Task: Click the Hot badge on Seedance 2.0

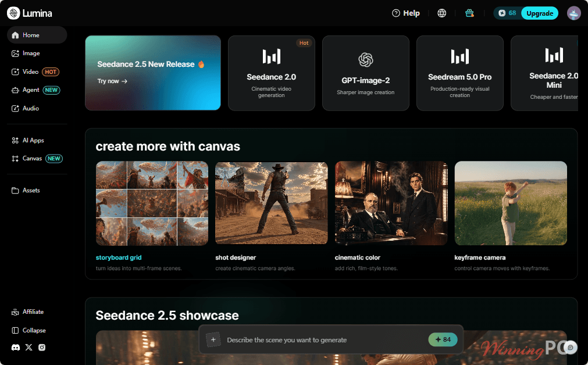Action: (x=304, y=43)
